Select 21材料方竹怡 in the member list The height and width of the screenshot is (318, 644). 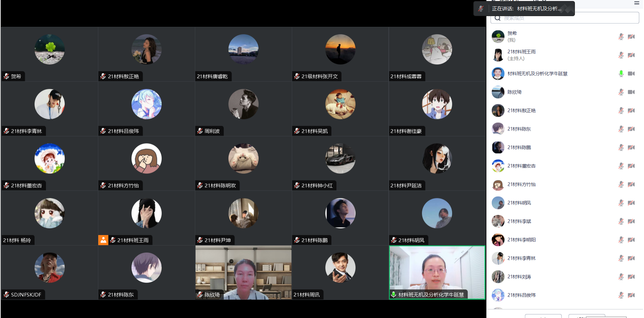(521, 184)
